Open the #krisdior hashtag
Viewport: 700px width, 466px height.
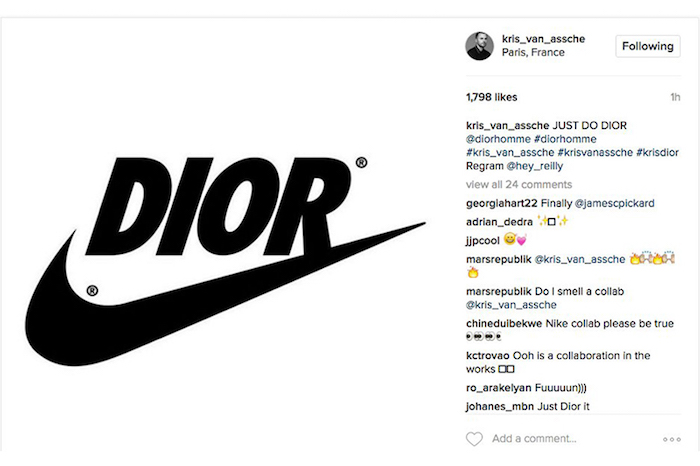(x=658, y=152)
